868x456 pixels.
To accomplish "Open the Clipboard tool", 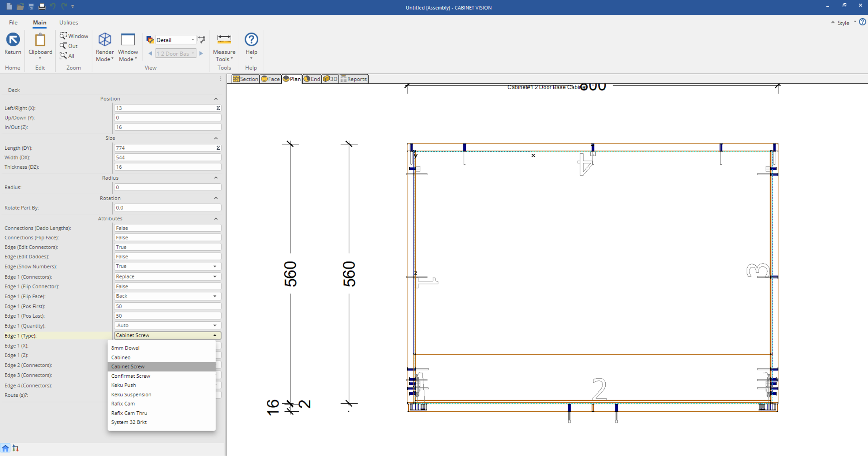I will (40, 40).
